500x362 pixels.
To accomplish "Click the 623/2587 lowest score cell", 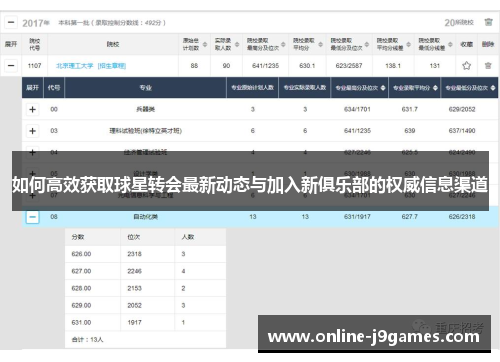I will (x=349, y=66).
